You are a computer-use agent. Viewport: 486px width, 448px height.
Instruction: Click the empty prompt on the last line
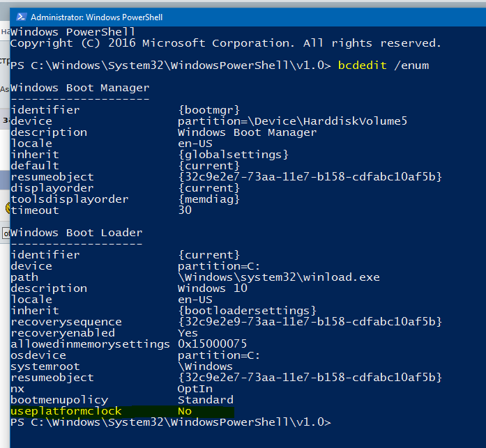335,422
